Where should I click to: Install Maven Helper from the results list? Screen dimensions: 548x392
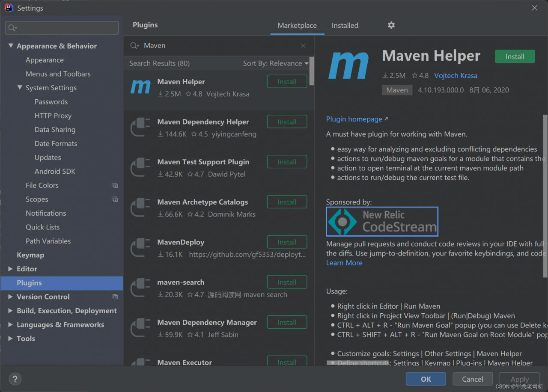287,82
